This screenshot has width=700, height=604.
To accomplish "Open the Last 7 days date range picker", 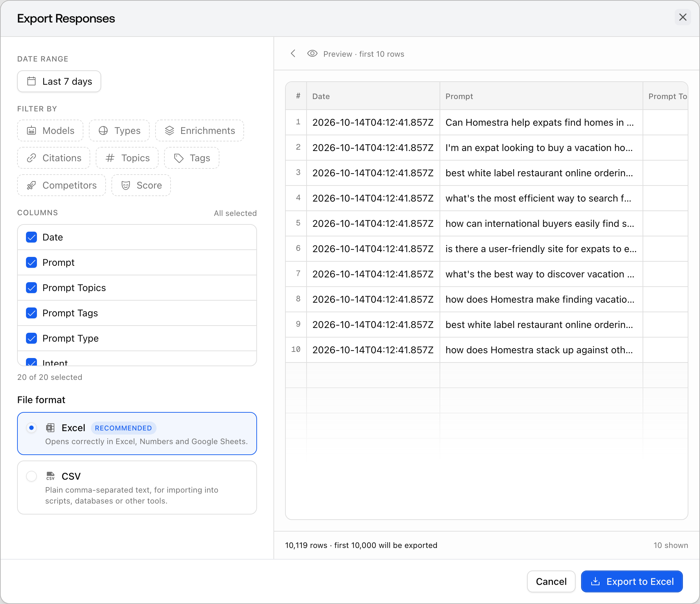I will 59,81.
